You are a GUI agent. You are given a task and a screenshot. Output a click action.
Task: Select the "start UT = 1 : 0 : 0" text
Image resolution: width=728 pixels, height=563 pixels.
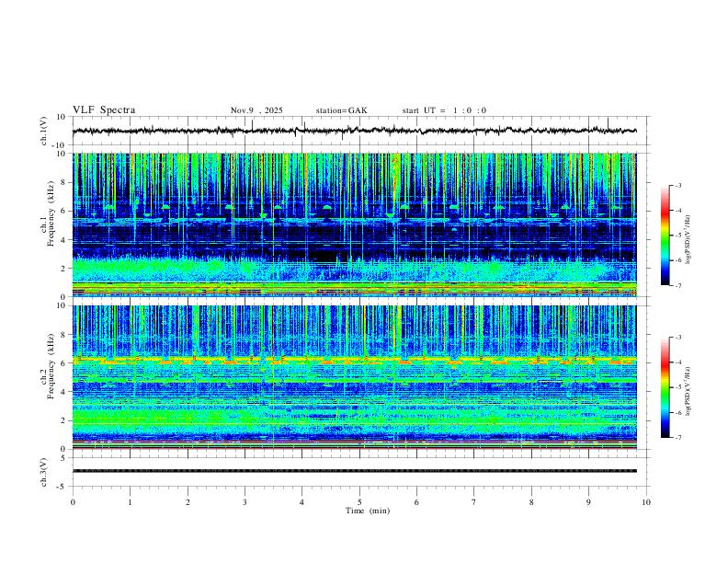[444, 110]
